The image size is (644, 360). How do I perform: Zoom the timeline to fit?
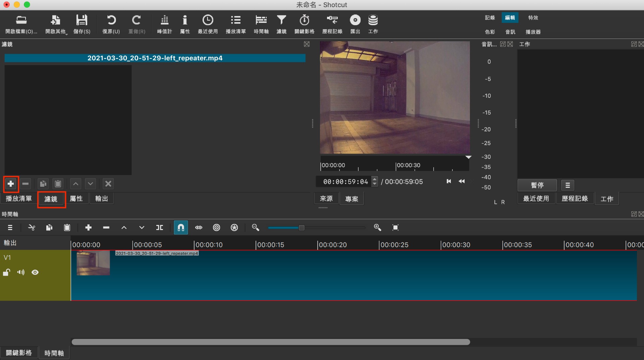coord(395,228)
